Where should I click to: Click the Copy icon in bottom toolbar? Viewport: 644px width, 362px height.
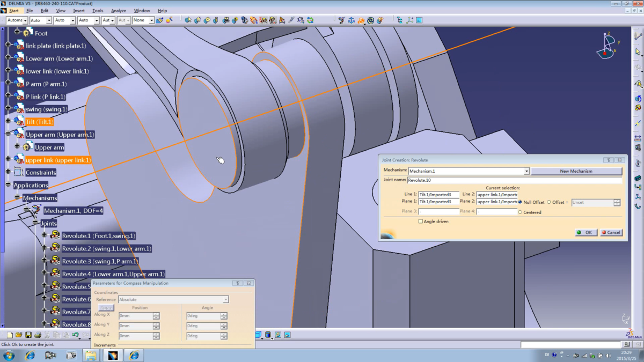(x=56, y=335)
